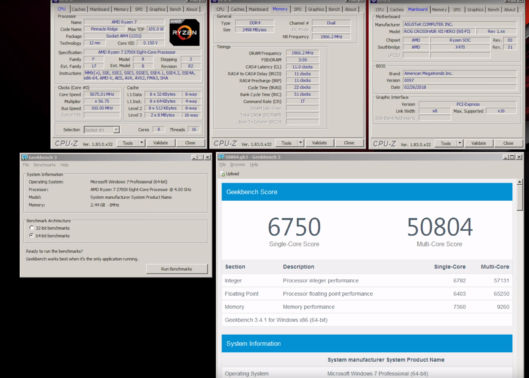529x378 pixels.
Task: Click Geekbench Score blue header
Action: (367, 192)
